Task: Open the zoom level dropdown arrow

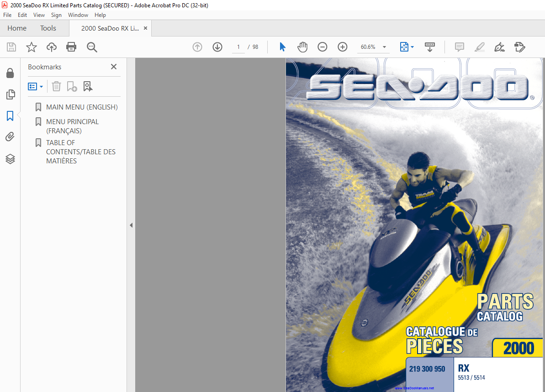Action: click(384, 47)
